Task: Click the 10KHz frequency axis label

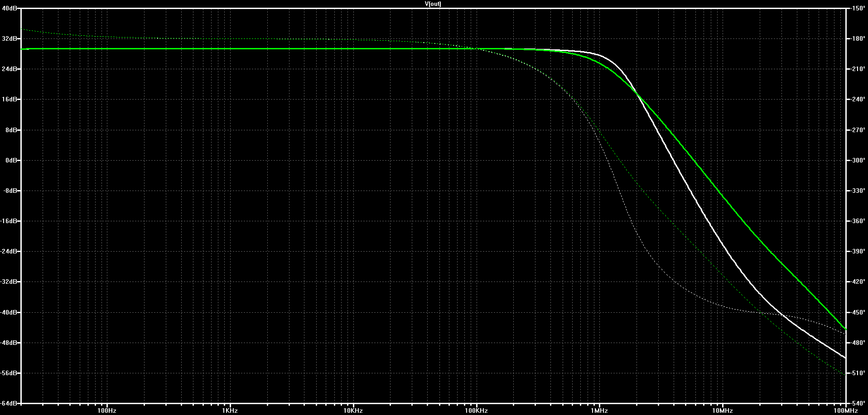Action: (353, 410)
